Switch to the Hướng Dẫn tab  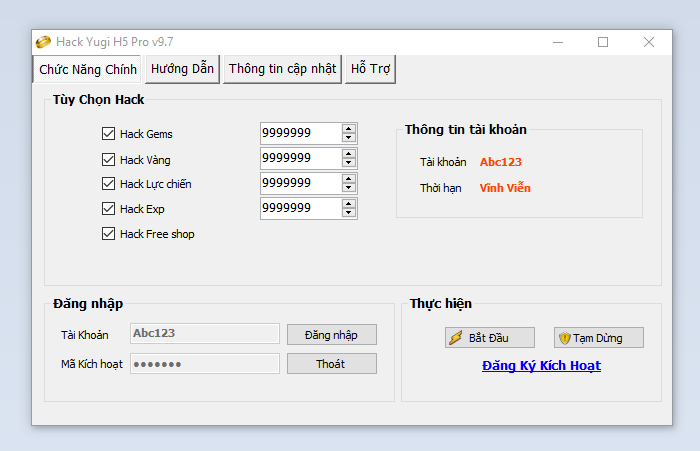[182, 69]
